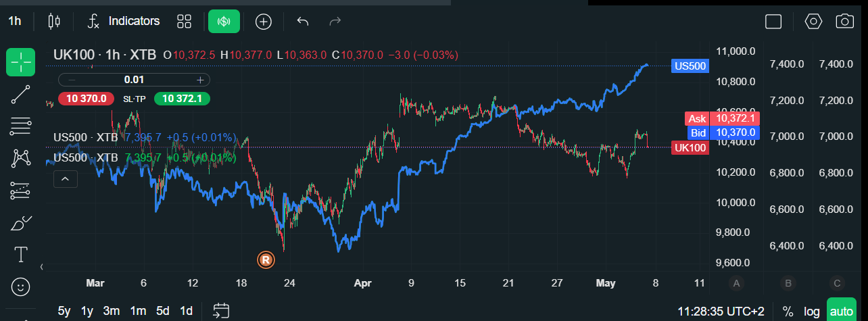Viewport: 868px width, 321px height.
Task: Set chart range to 1y
Action: [x=87, y=311]
